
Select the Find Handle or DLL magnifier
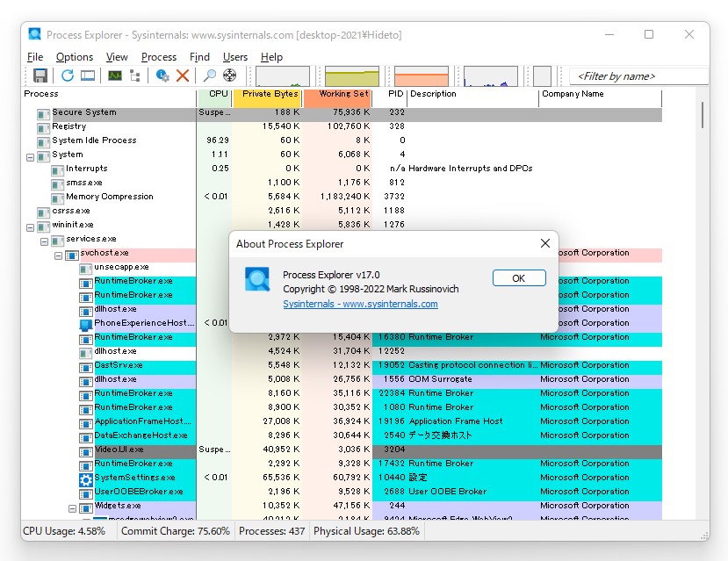pos(209,76)
